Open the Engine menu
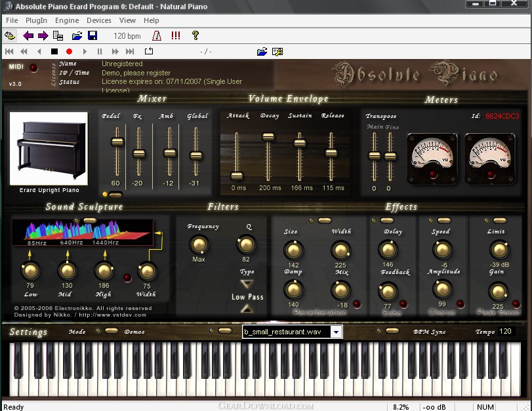This screenshot has height=411, width=532. coord(67,20)
